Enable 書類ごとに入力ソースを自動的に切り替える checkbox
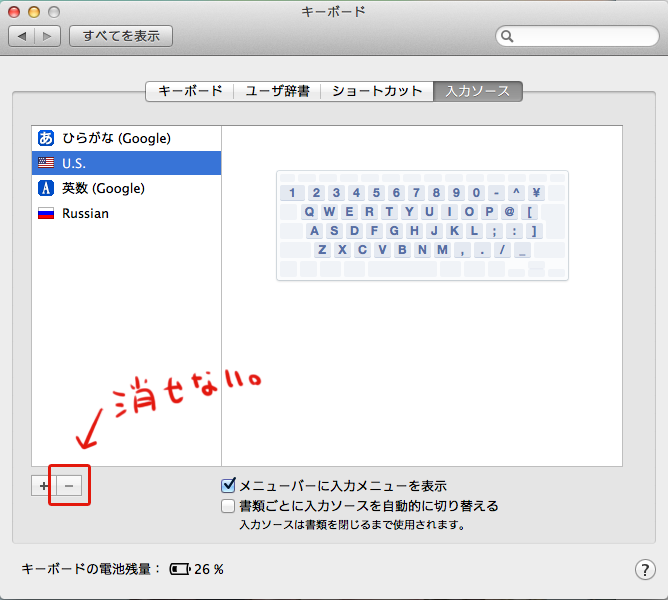 [x=228, y=506]
